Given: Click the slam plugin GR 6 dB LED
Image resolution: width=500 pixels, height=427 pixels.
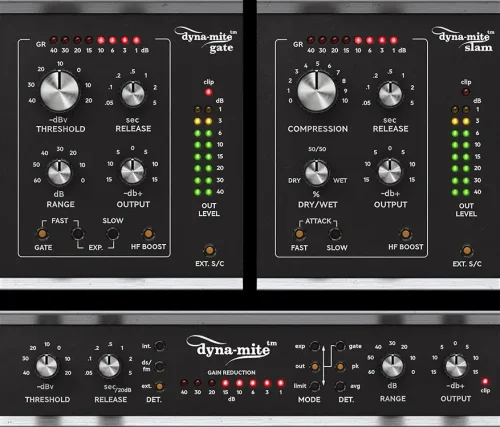Looking at the screenshot, I should tap(370, 40).
